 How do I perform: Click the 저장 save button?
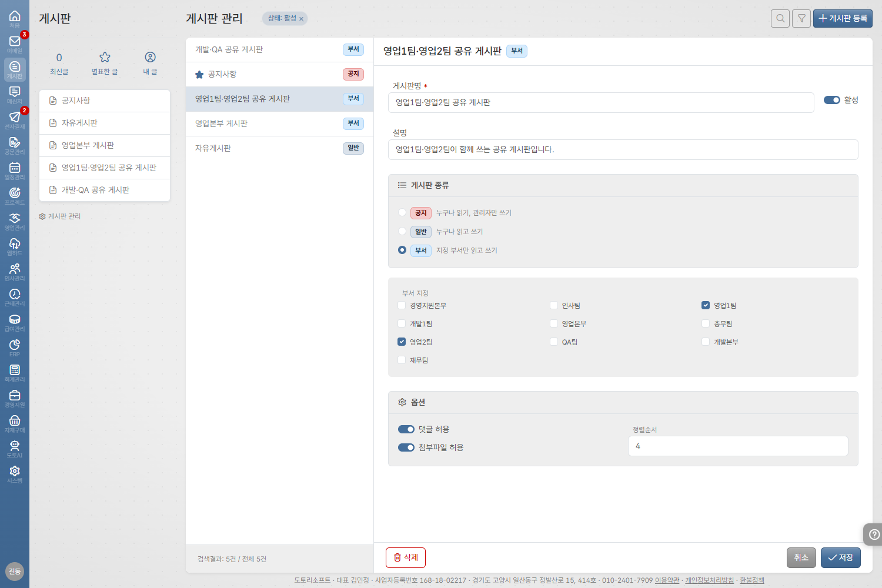click(x=841, y=557)
